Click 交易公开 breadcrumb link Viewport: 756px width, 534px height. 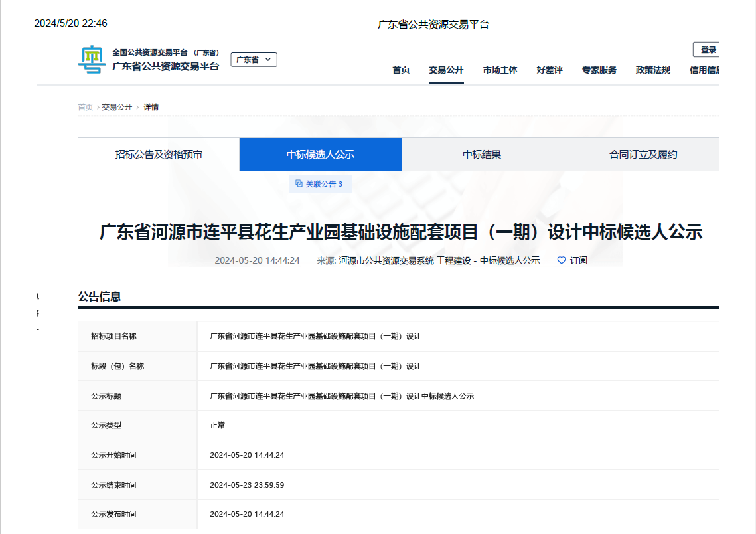click(117, 107)
